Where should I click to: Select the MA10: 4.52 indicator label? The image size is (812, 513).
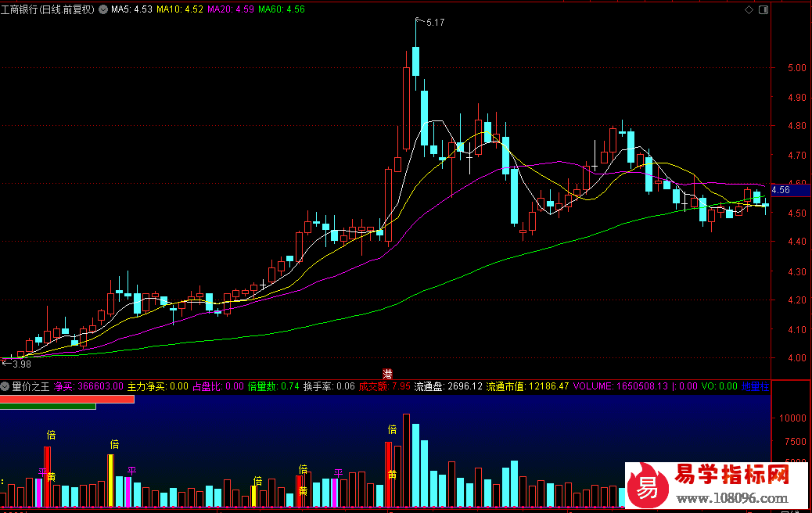pos(180,9)
